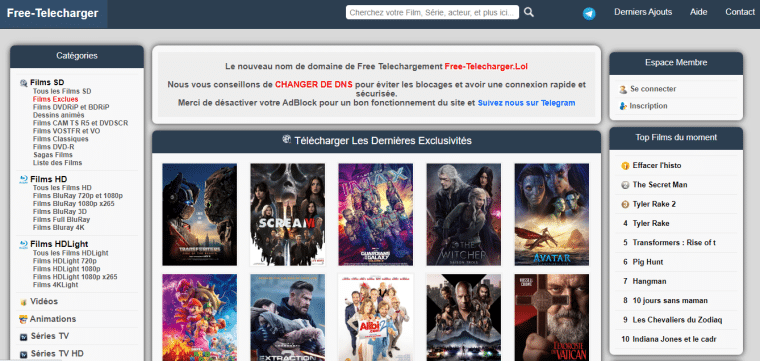Open the Transformers movie poster
This screenshot has height=361, width=760.
click(200, 215)
